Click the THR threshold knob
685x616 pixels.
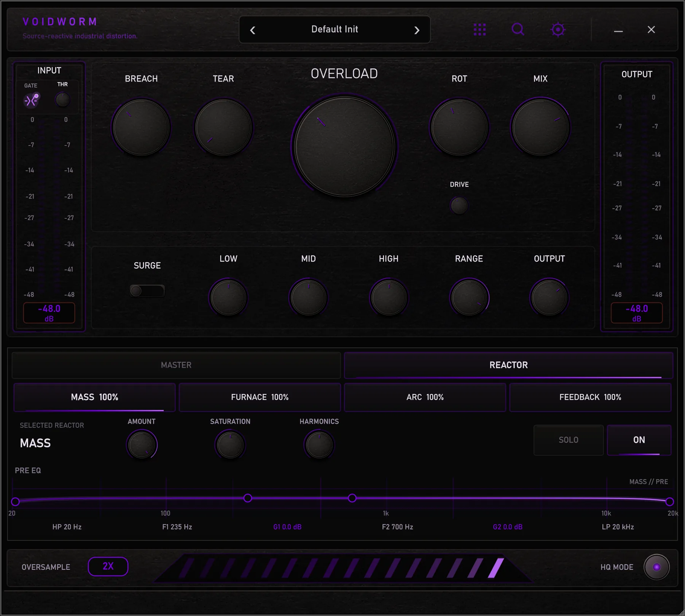62,100
